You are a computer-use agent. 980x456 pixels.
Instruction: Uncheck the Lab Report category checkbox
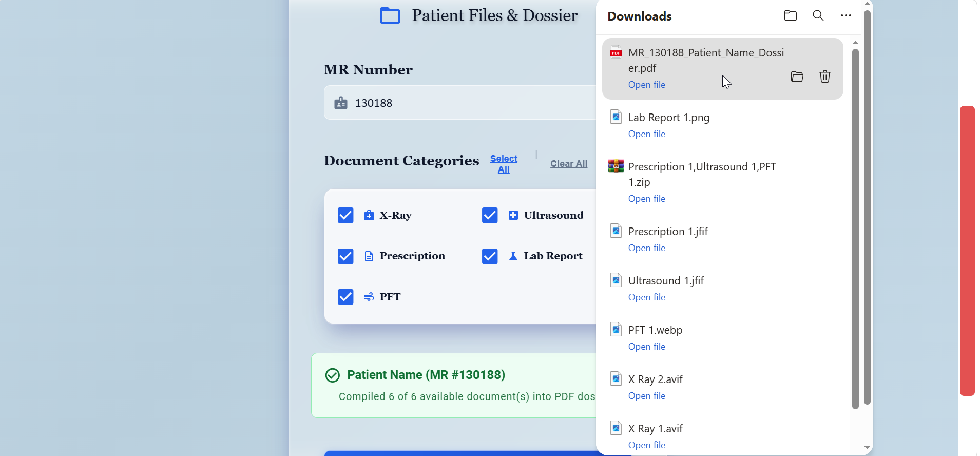pos(490,256)
